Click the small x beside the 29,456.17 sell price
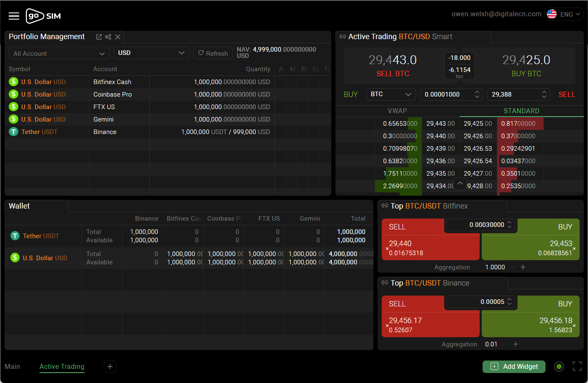Screen dimensions: 588x383 387,326
